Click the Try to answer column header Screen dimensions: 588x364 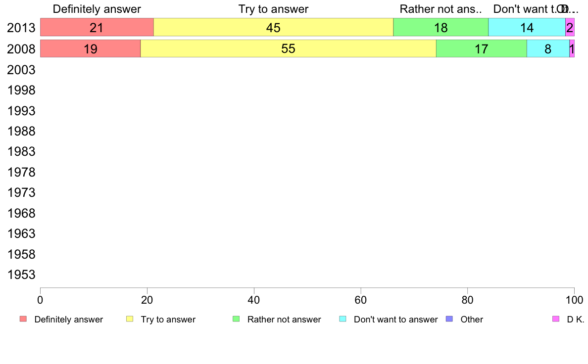point(273,9)
